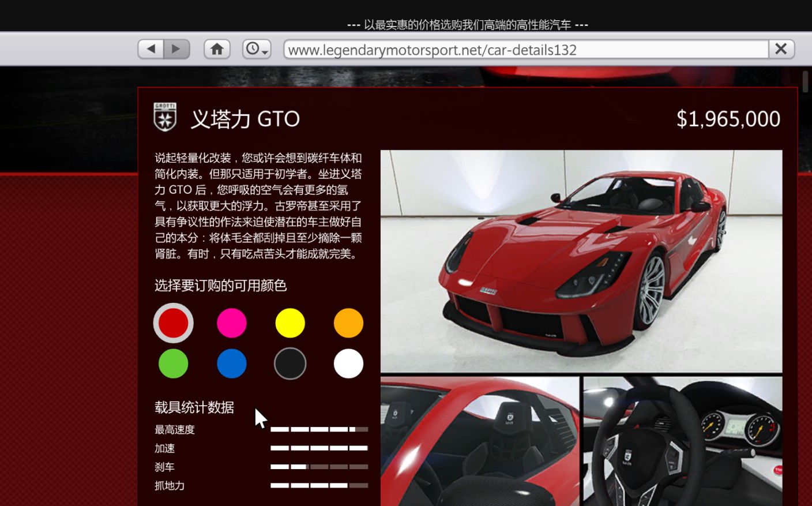
Task: Click the 刹车 stat bar
Action: pos(319,467)
